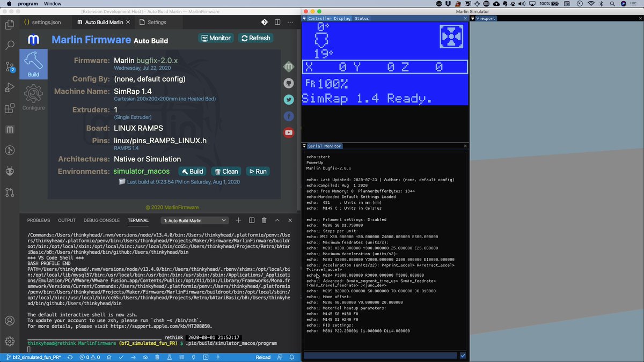Image resolution: width=644 pixels, height=362 pixels.
Task: Open Auto Build Marlin sidebar via Marlin icon
Action: 9,129
